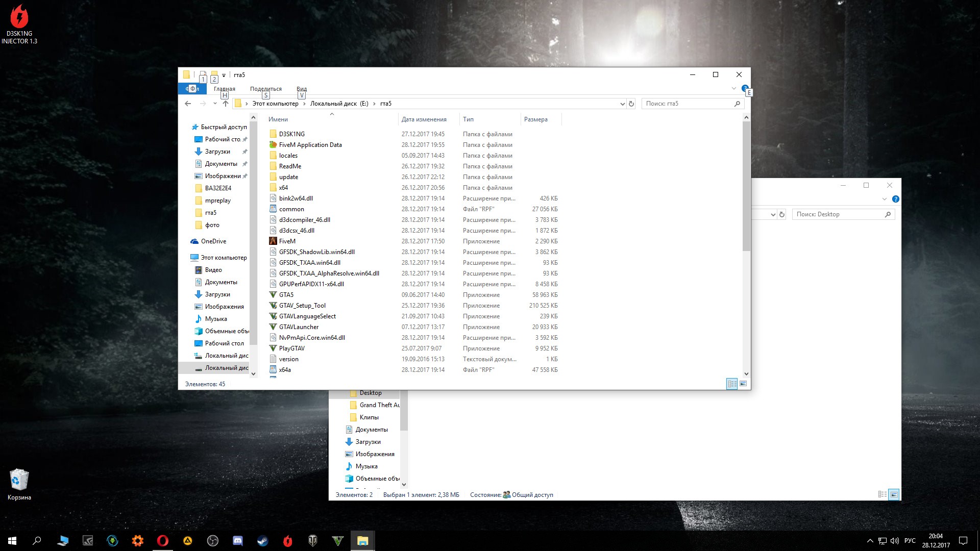
Task: Switch input language РУС indicator
Action: (x=910, y=541)
